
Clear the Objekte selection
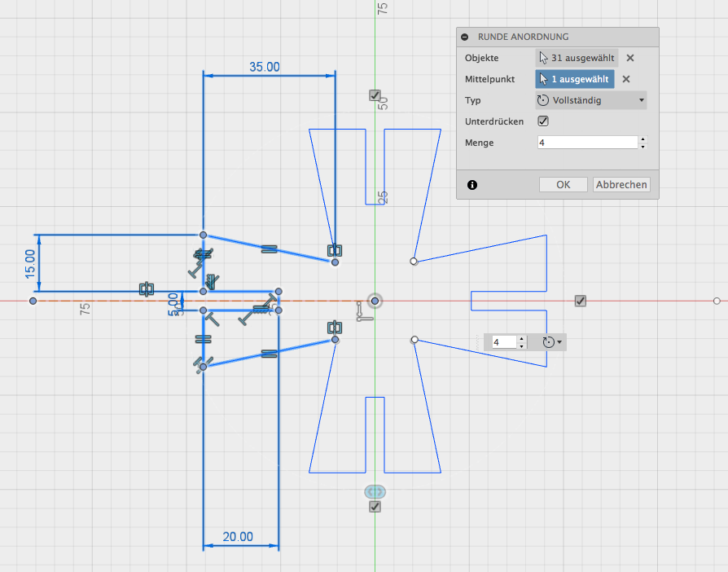[x=630, y=58]
